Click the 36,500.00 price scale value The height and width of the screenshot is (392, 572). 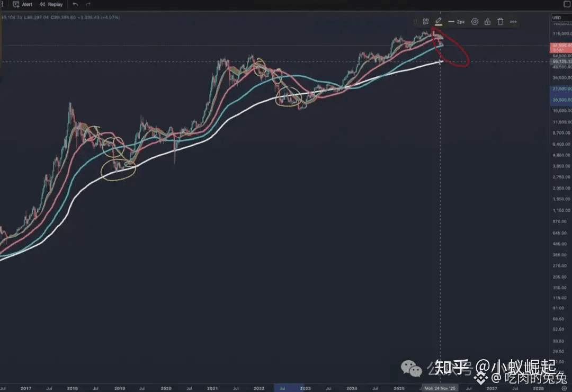pyautogui.click(x=562, y=78)
